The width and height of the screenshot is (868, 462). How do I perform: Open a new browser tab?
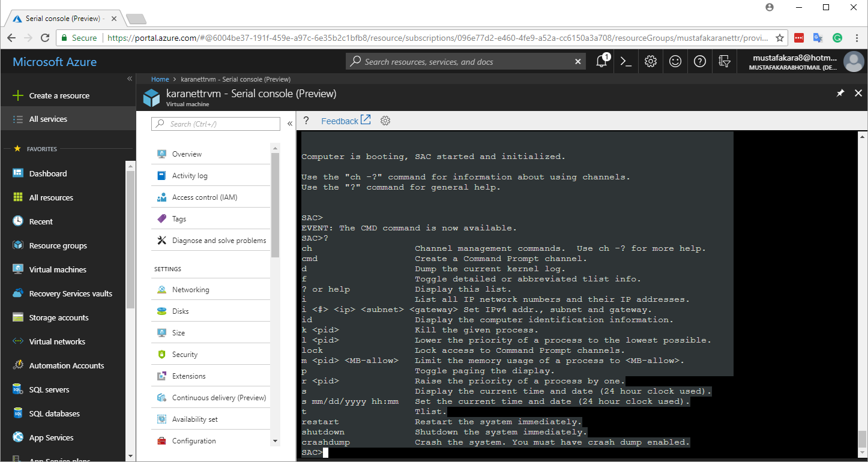coord(136,19)
